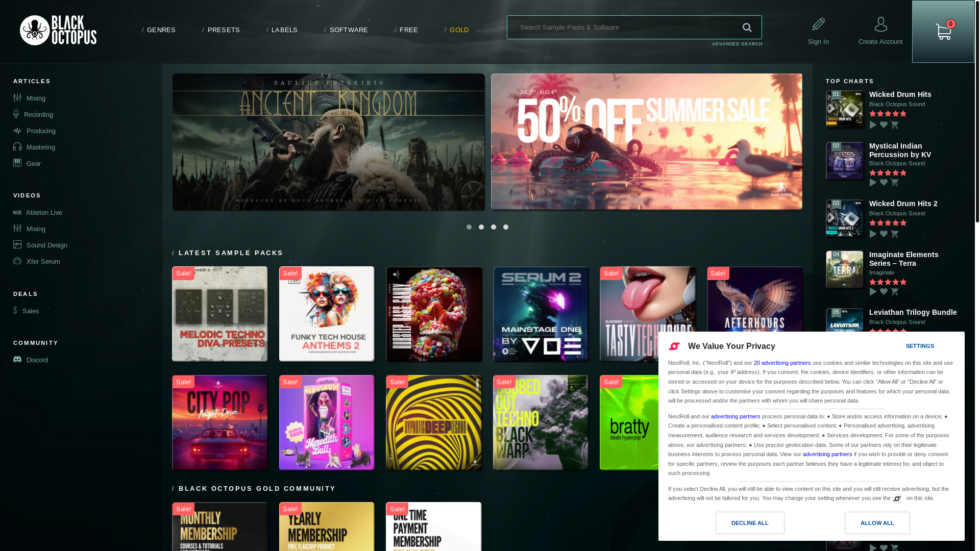Play preview of Imaginate Elements Terra
This screenshot has width=980, height=551.
click(873, 292)
